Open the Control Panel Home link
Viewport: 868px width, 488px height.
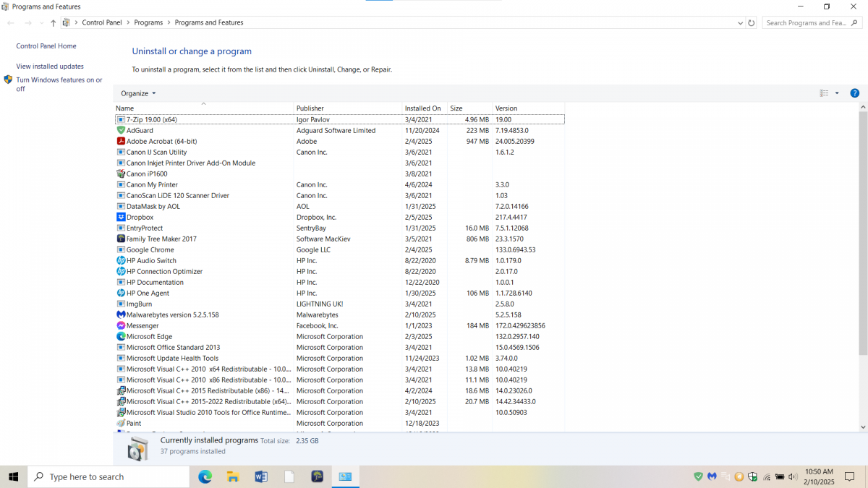pos(46,46)
